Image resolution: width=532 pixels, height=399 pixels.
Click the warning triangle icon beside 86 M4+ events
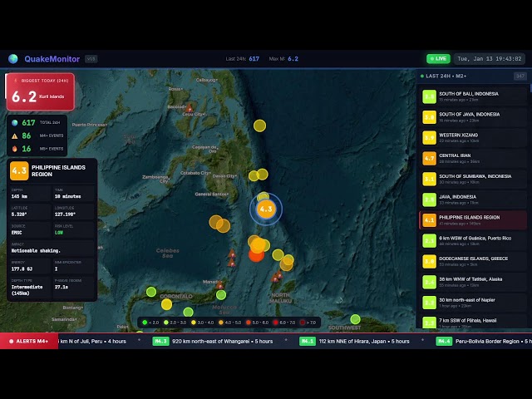(x=15, y=135)
